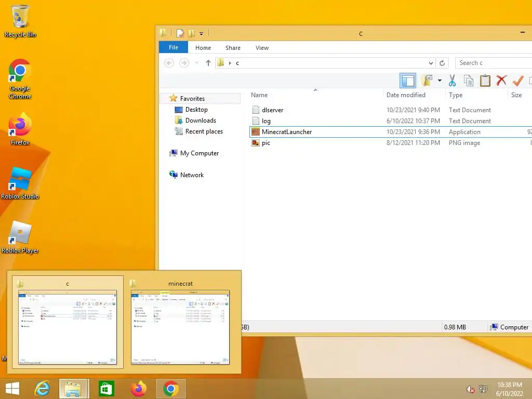Screen dimensions: 532x399
Task: Open the Share ribbon tab
Action: pos(233,48)
